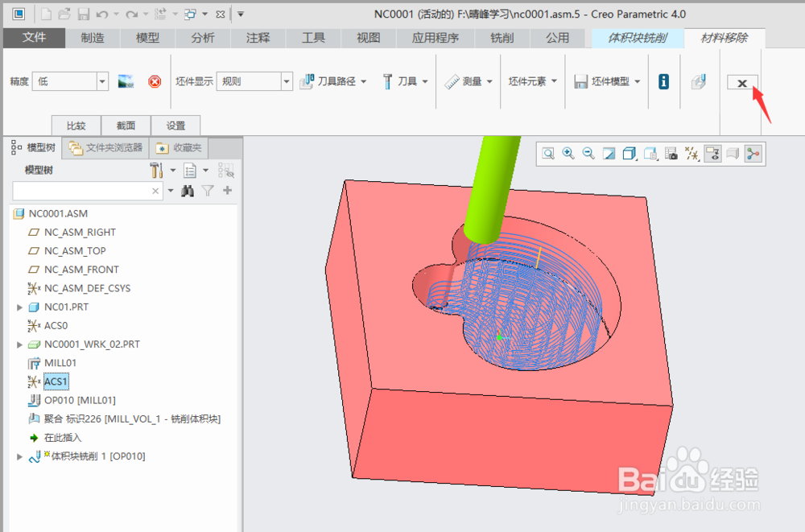
Task: Open the precision 低 dropdown
Action: 102,81
